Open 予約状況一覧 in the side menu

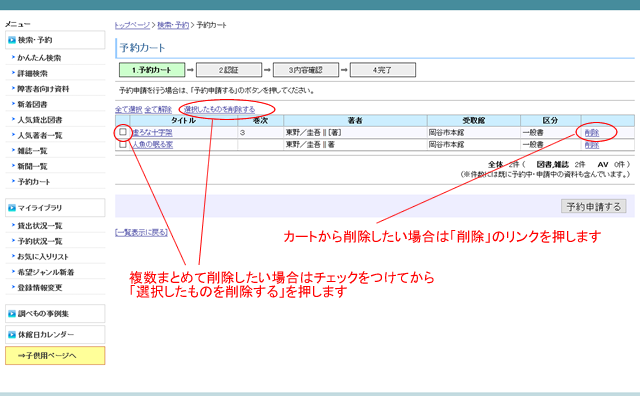pyautogui.click(x=40, y=241)
